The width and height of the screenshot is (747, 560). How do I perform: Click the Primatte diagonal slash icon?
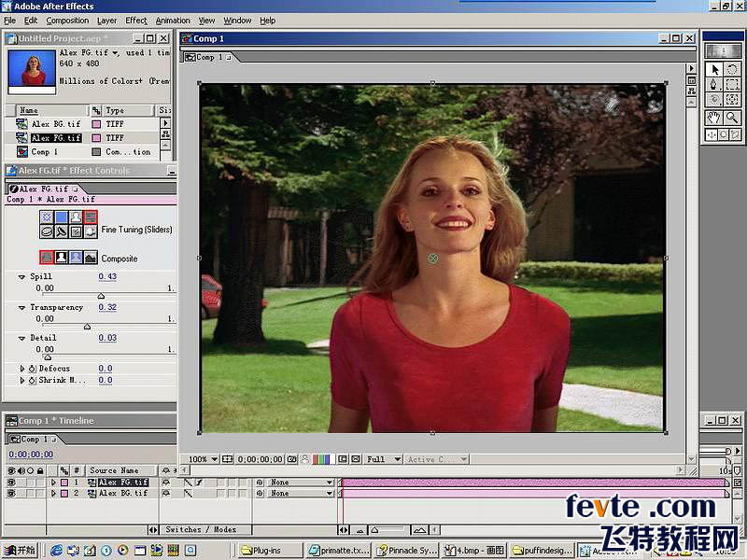tap(76, 231)
